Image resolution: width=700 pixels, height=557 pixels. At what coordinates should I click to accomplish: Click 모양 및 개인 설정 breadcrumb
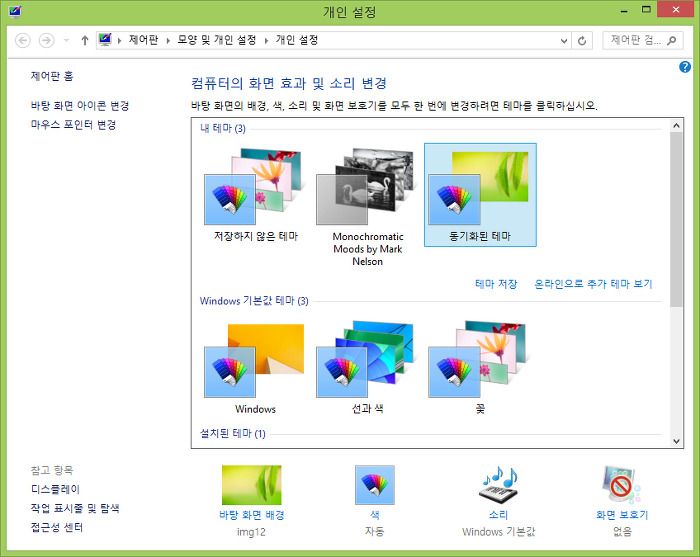(x=217, y=40)
